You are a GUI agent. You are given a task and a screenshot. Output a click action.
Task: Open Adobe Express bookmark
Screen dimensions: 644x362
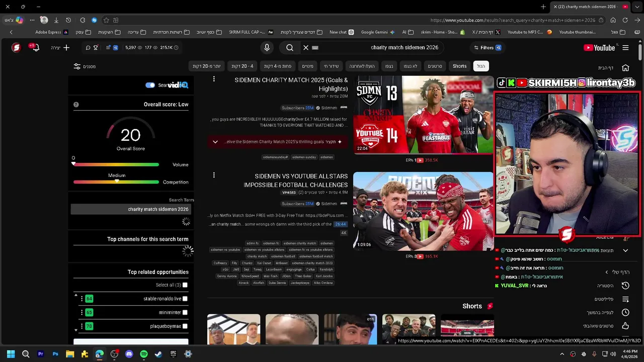point(51,32)
